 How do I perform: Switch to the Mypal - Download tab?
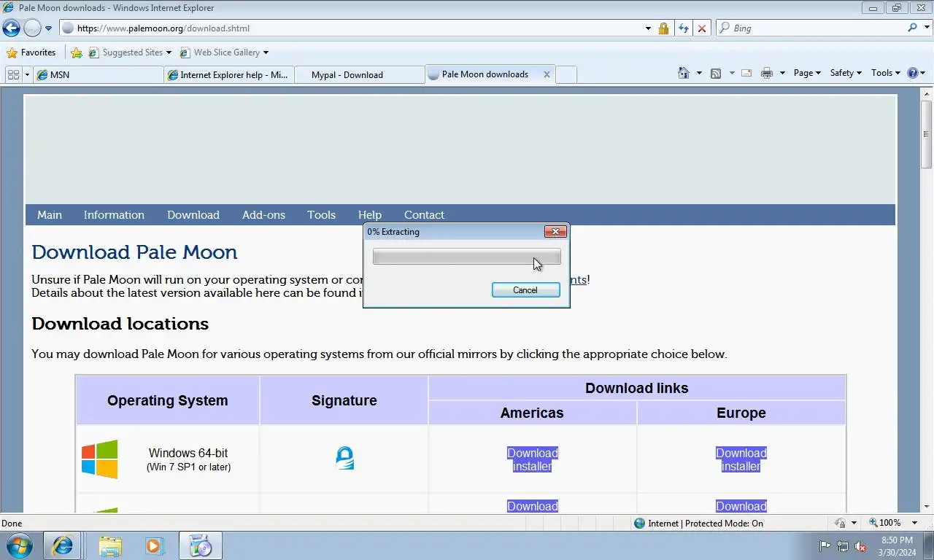(x=359, y=74)
